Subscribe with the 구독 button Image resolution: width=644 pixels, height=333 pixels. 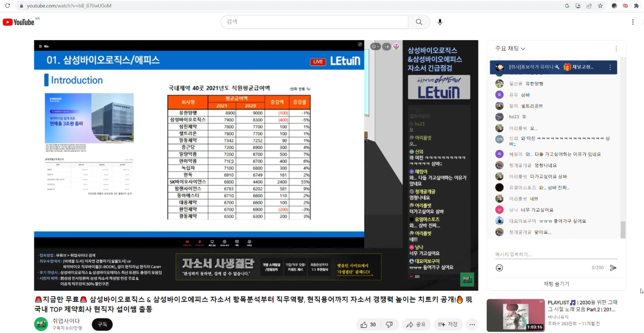click(x=102, y=324)
